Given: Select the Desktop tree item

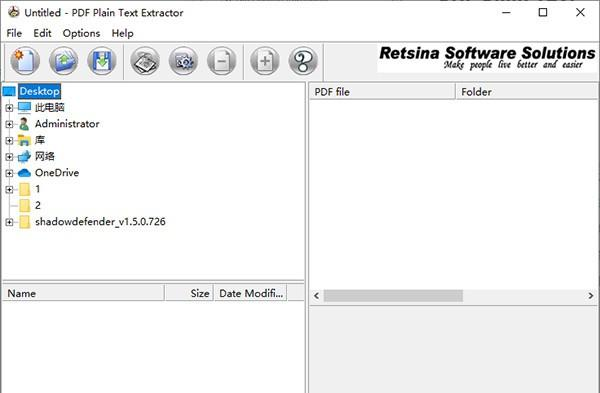Looking at the screenshot, I should tap(39, 91).
